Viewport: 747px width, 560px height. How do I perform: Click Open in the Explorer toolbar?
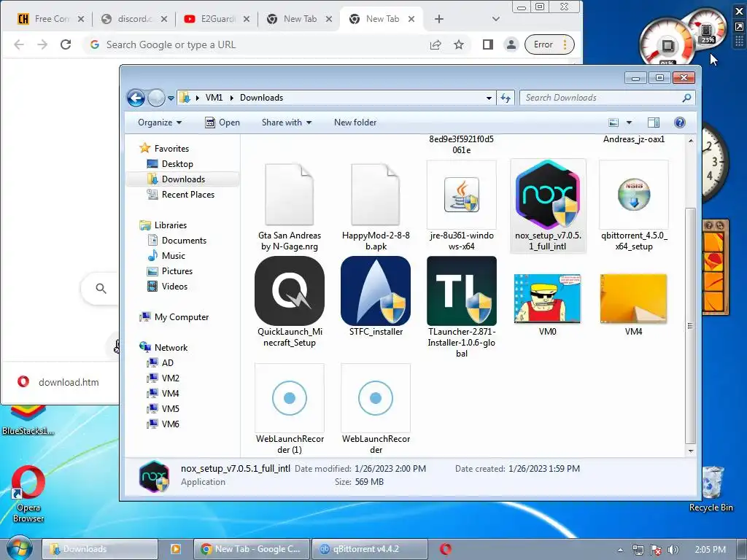(222, 122)
